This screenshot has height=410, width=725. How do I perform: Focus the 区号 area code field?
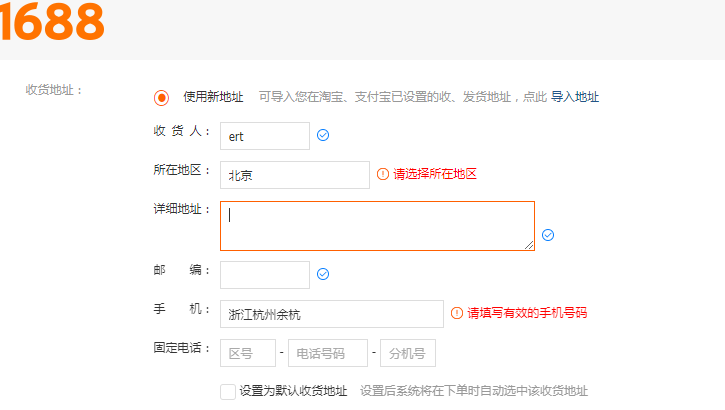tap(247, 353)
